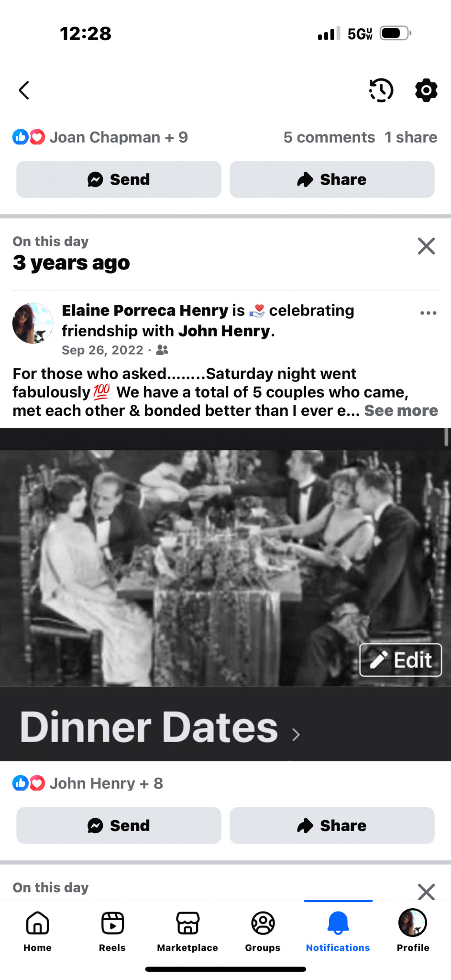Screen dimensions: 451x980
Task: Go to Home tab
Action: (37, 931)
